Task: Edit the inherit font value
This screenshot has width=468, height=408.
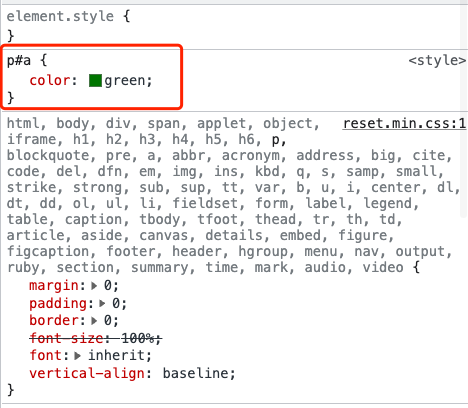Action: [x=116, y=356]
